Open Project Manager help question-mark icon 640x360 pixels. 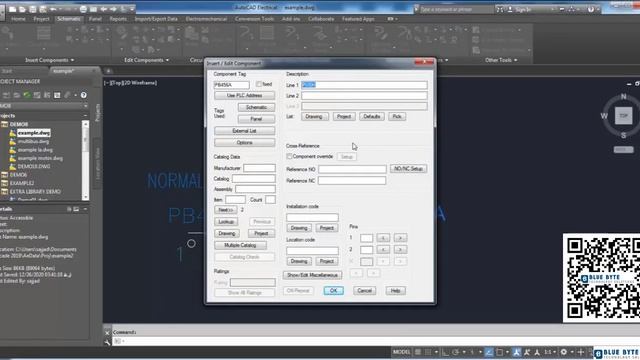(x=83, y=95)
